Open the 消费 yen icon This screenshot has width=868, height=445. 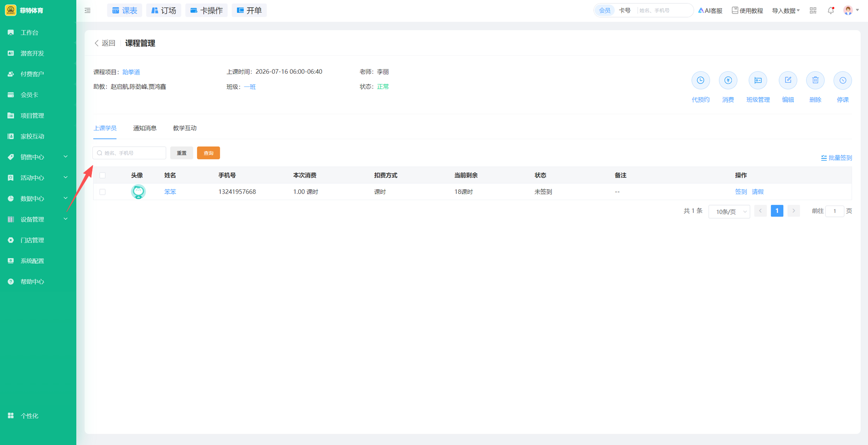point(728,81)
